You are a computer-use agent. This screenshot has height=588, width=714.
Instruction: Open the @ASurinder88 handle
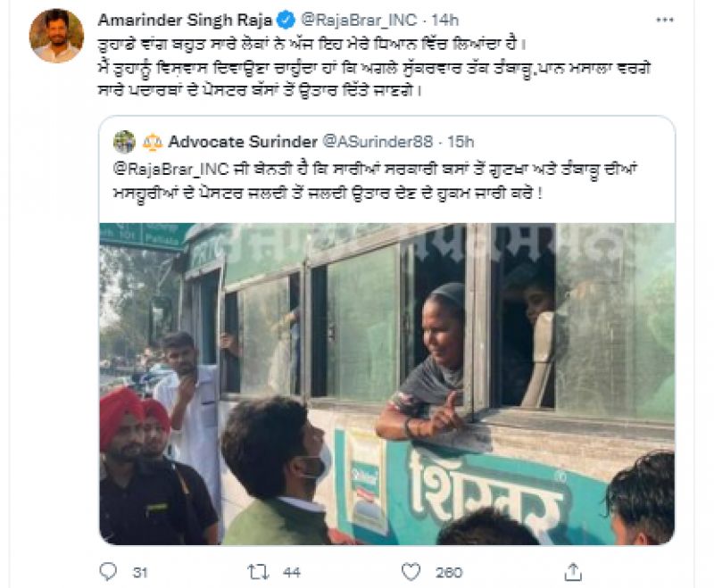click(x=377, y=142)
